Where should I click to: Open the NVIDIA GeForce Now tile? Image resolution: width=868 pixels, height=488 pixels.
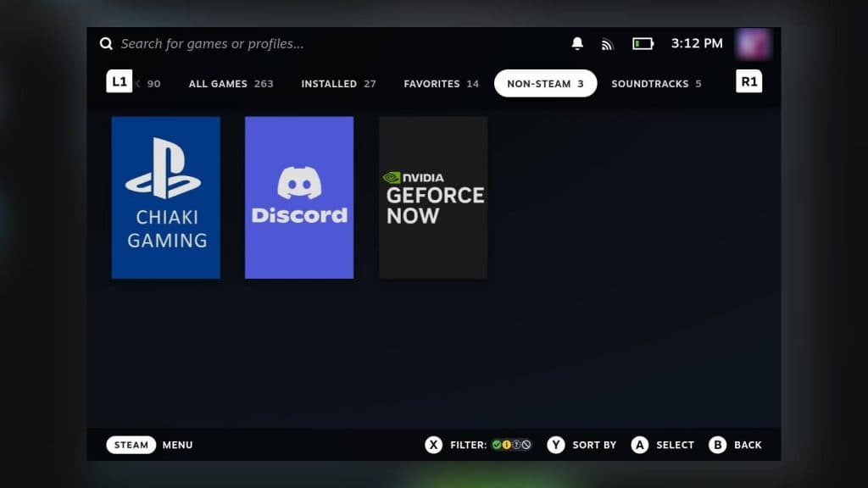click(433, 197)
